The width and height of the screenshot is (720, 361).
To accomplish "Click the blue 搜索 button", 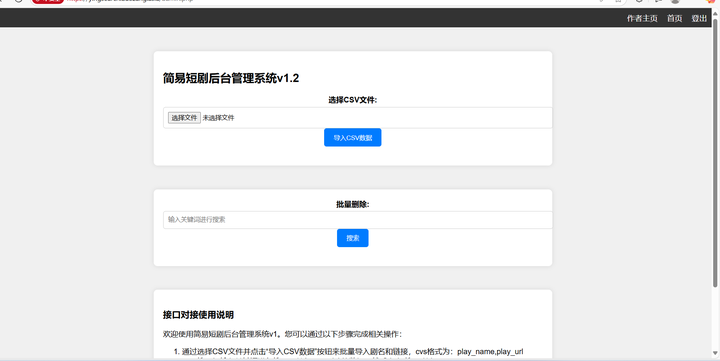I will point(353,238).
